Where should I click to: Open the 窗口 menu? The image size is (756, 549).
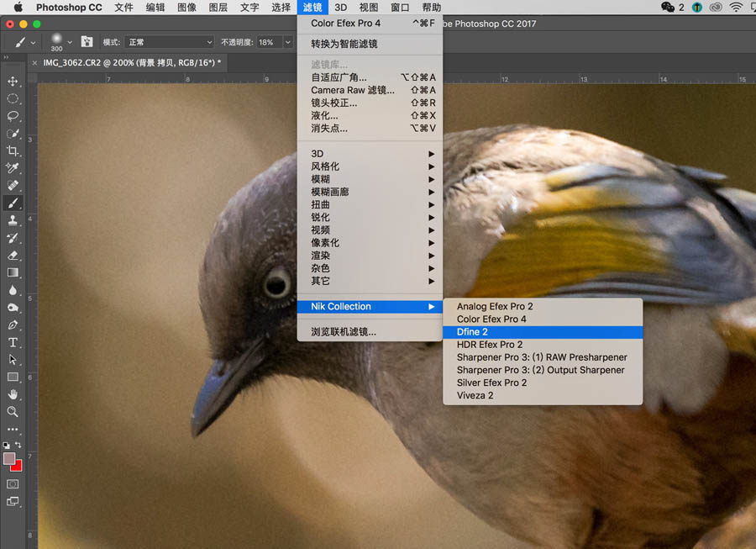tap(398, 7)
